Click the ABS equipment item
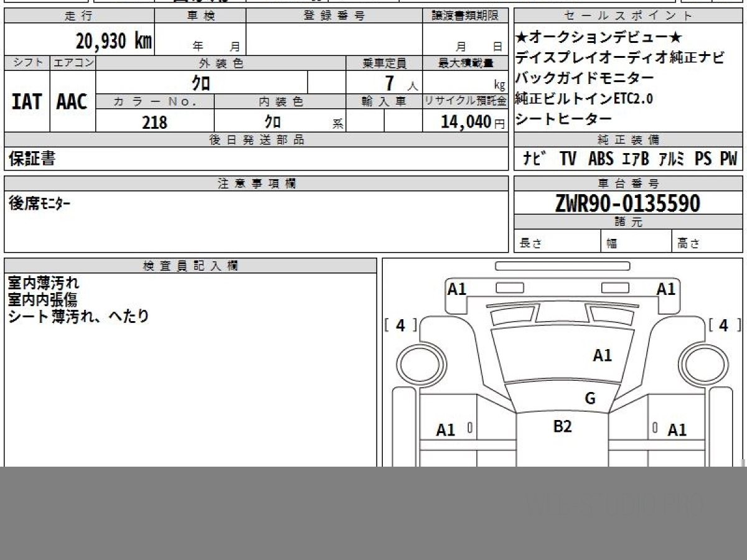Viewport: 747px width, 560px height. (x=601, y=159)
